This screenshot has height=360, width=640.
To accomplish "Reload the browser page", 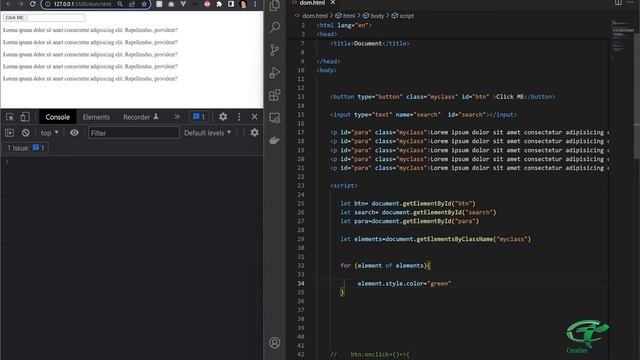I will (33, 4).
